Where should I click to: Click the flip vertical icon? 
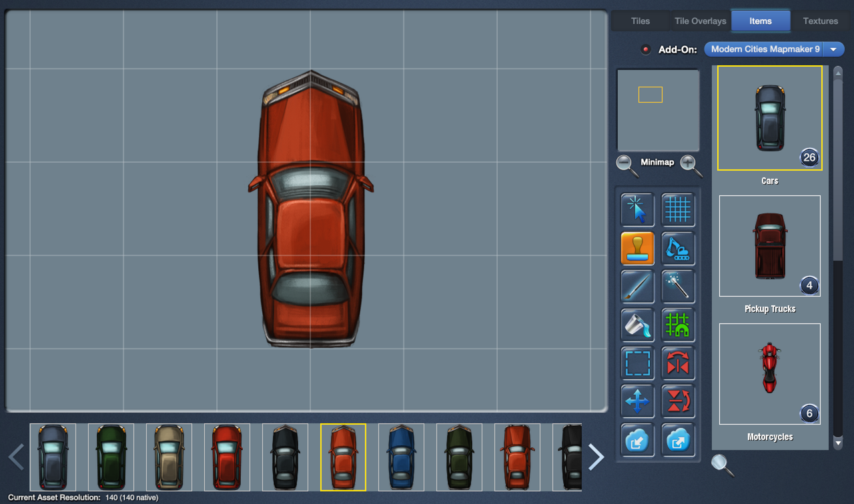tap(678, 401)
